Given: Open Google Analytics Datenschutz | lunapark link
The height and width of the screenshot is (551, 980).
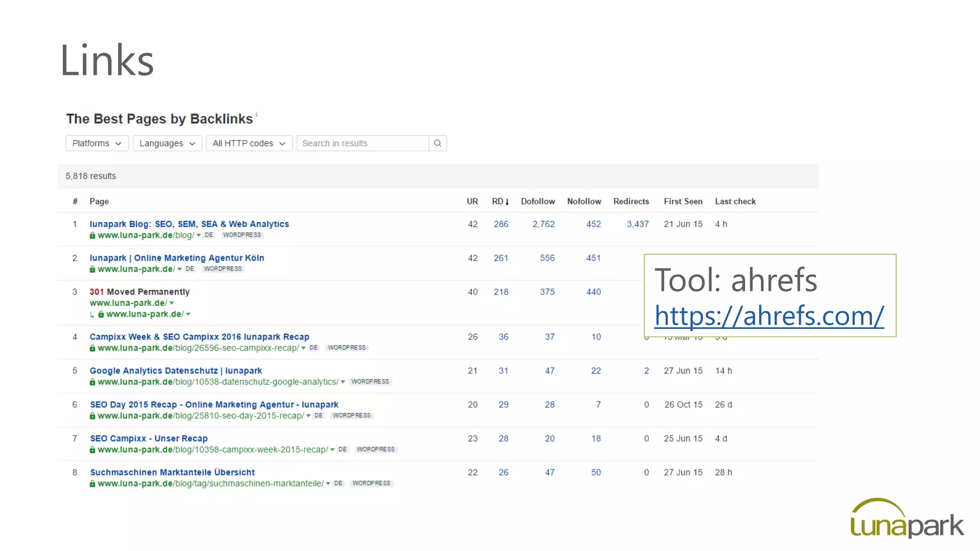Looking at the screenshot, I should 176,371.
